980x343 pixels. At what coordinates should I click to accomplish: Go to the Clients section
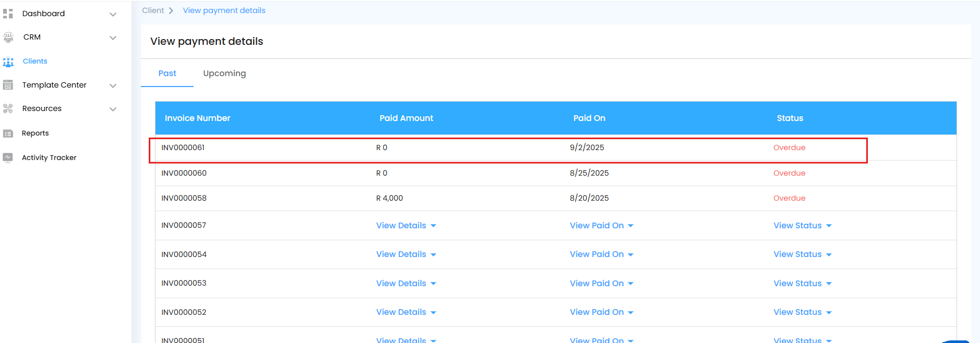click(35, 61)
